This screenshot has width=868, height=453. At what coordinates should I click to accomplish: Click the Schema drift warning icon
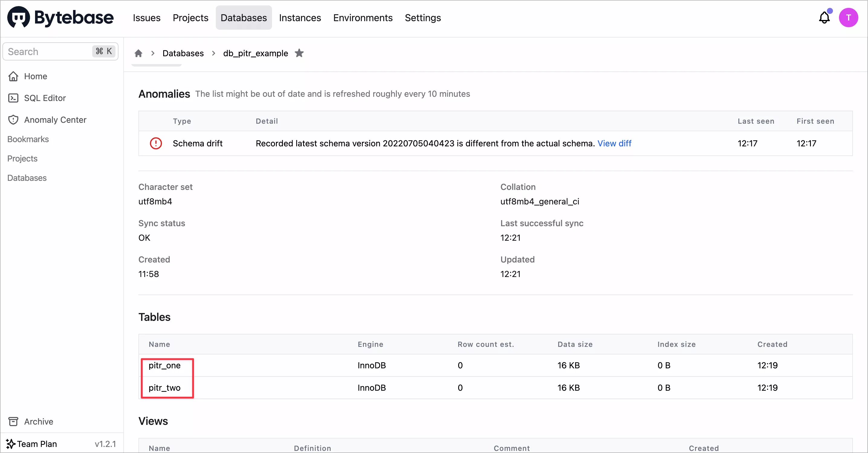(x=156, y=143)
